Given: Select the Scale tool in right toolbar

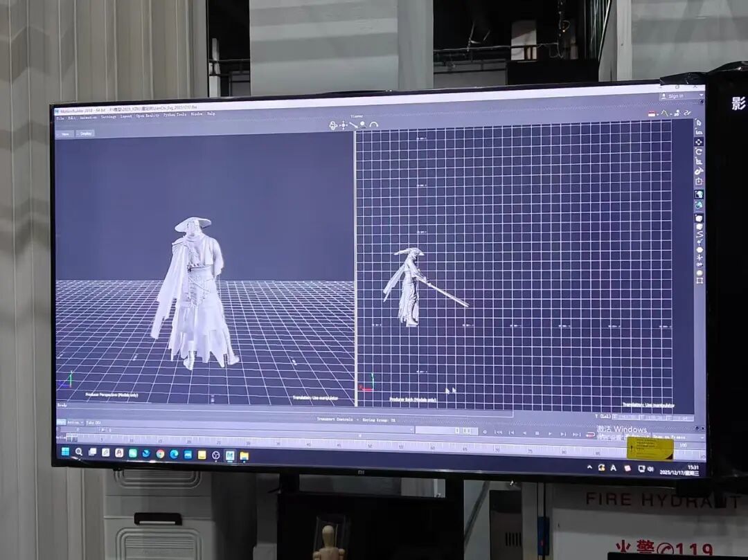Looking at the screenshot, I should [699, 161].
